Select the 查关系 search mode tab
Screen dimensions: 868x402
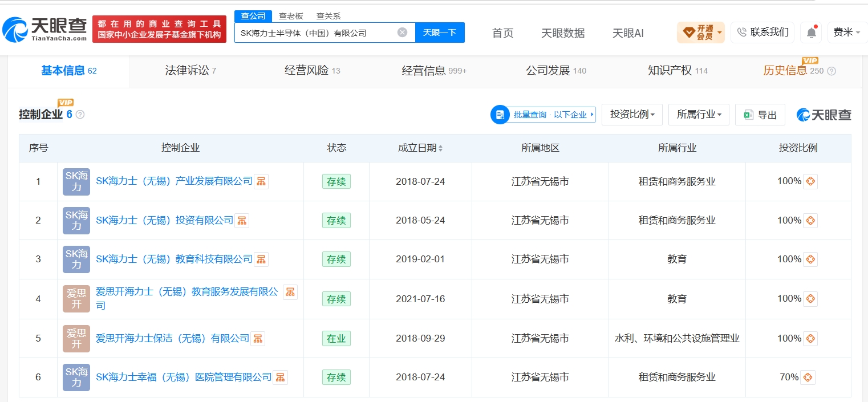click(x=328, y=16)
